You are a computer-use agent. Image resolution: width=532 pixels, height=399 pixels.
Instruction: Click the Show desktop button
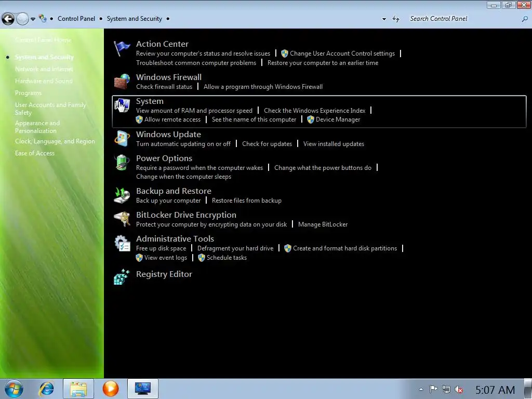coord(528,389)
